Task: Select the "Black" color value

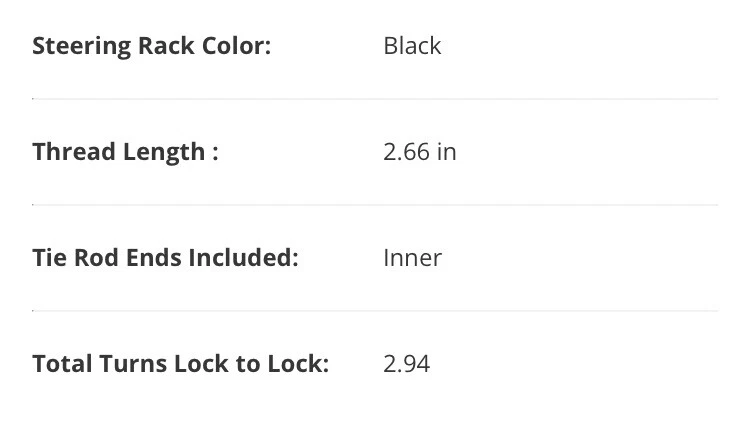Action: [412, 46]
